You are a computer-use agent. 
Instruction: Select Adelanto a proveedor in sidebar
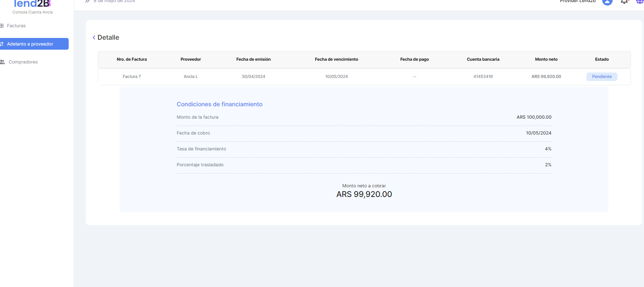pyautogui.click(x=30, y=44)
